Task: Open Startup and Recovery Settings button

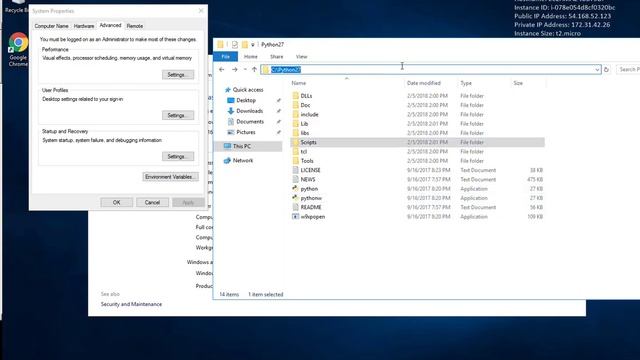Action: [178, 156]
